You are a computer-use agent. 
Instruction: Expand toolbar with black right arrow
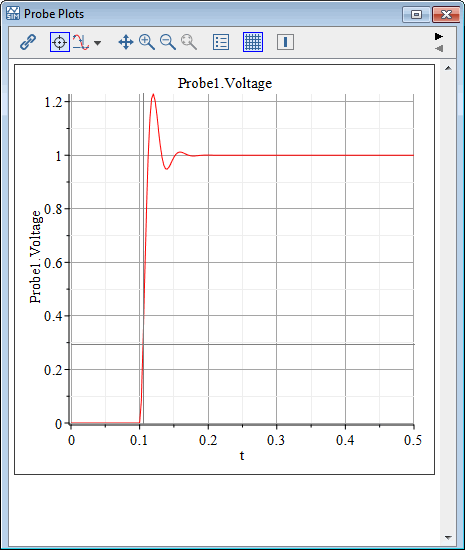click(439, 36)
